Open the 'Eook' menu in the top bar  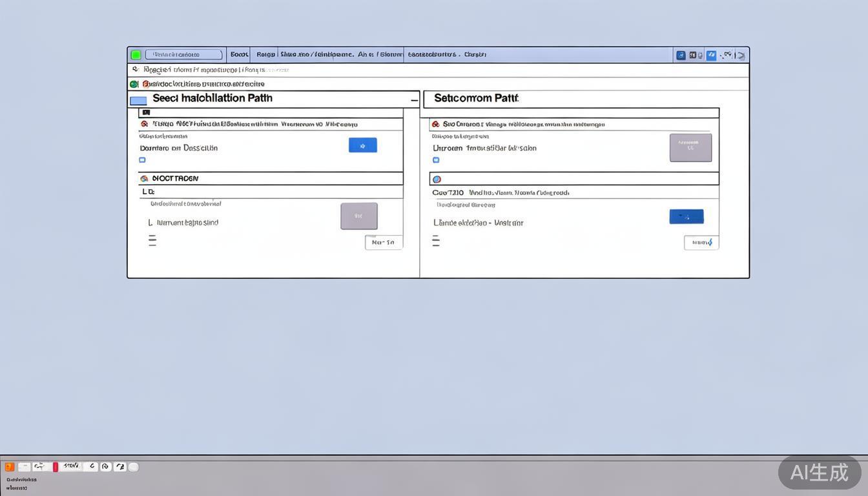239,55
